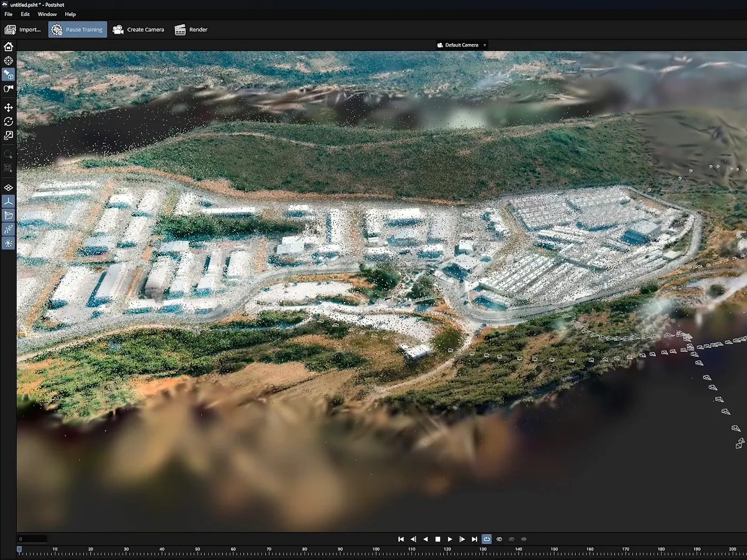Toggle the three-axis gizmo display
Viewport: 747px width, 560px height.
click(x=9, y=202)
